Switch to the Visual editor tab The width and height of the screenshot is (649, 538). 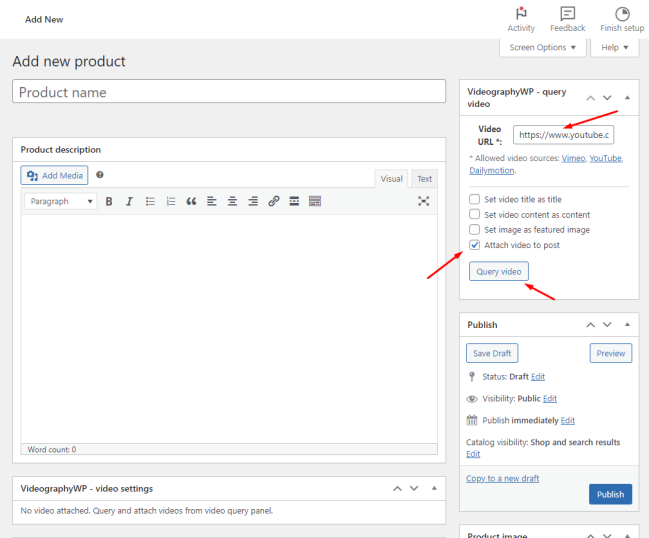point(392,179)
